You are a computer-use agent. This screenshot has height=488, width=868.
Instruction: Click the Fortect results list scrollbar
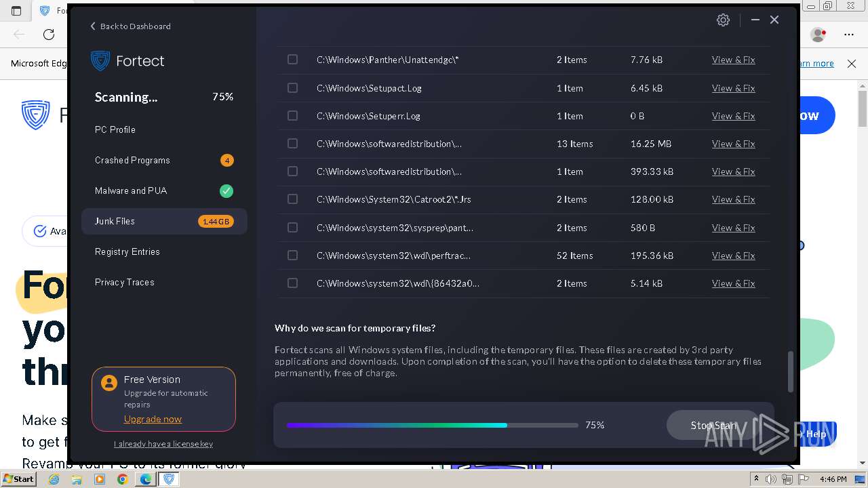tap(790, 371)
